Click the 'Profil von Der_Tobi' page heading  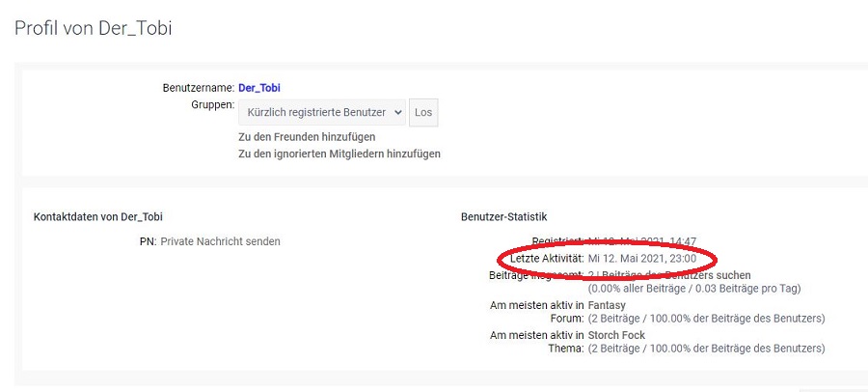(x=94, y=28)
